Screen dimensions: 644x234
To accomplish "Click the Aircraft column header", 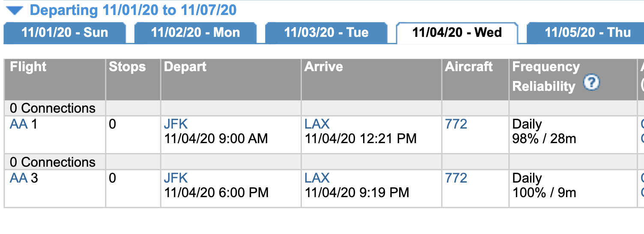I will [469, 67].
